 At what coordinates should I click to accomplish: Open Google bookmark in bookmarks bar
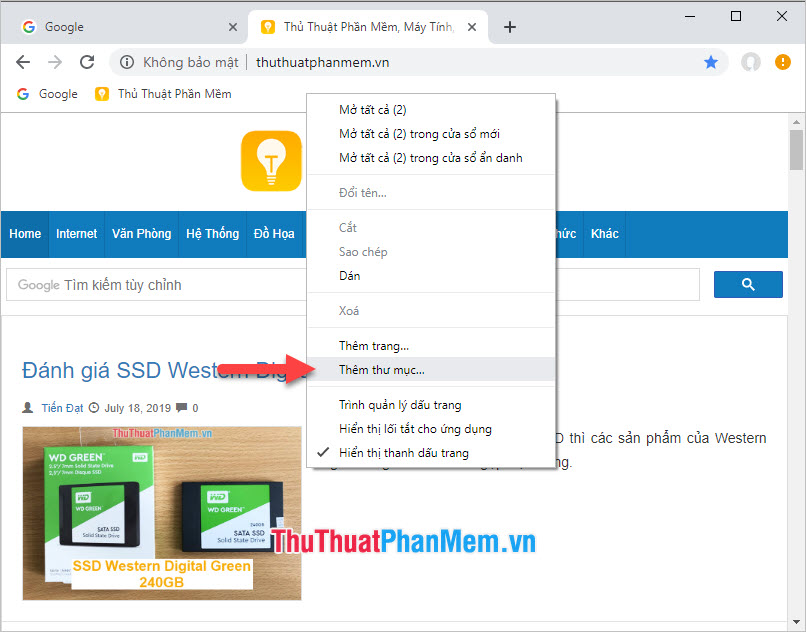point(47,94)
